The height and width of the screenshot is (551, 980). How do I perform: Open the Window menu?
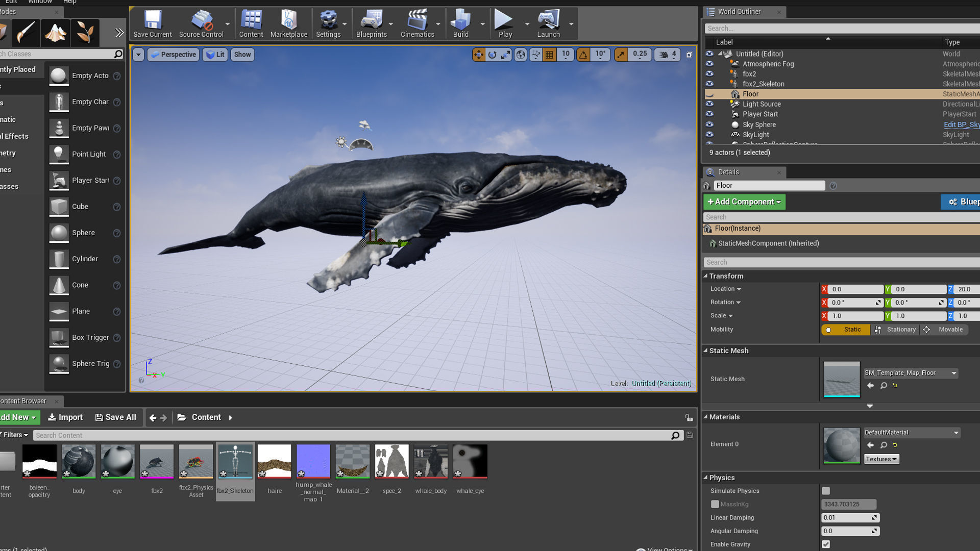(x=40, y=2)
